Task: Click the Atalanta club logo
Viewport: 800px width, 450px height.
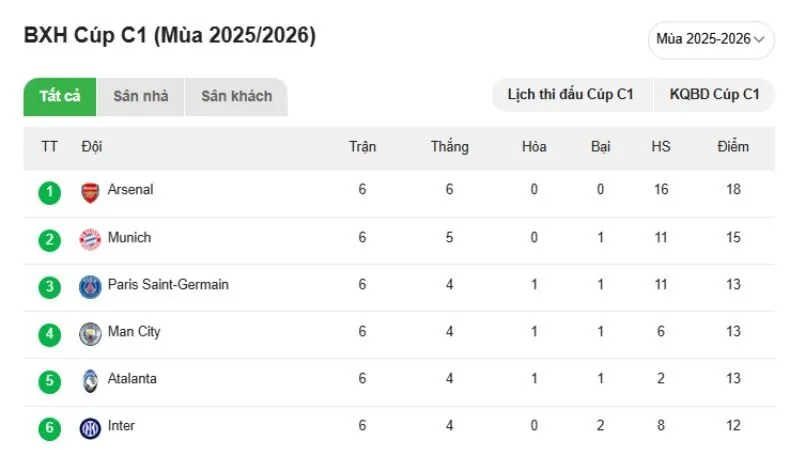Action: tap(90, 380)
